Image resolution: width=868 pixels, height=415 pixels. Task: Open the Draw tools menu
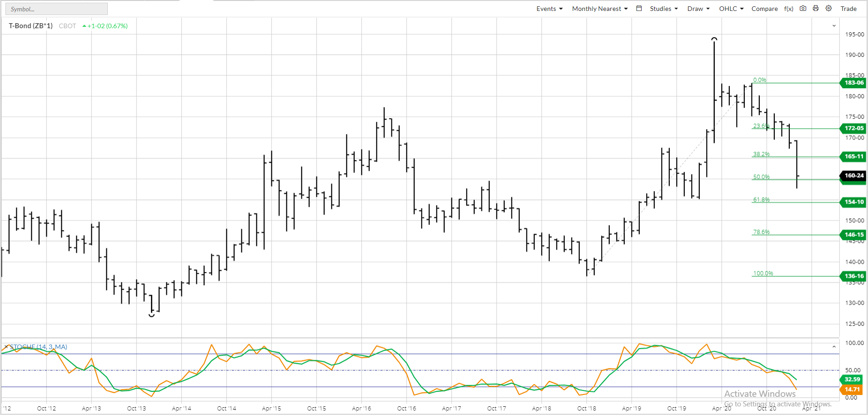[x=698, y=9]
